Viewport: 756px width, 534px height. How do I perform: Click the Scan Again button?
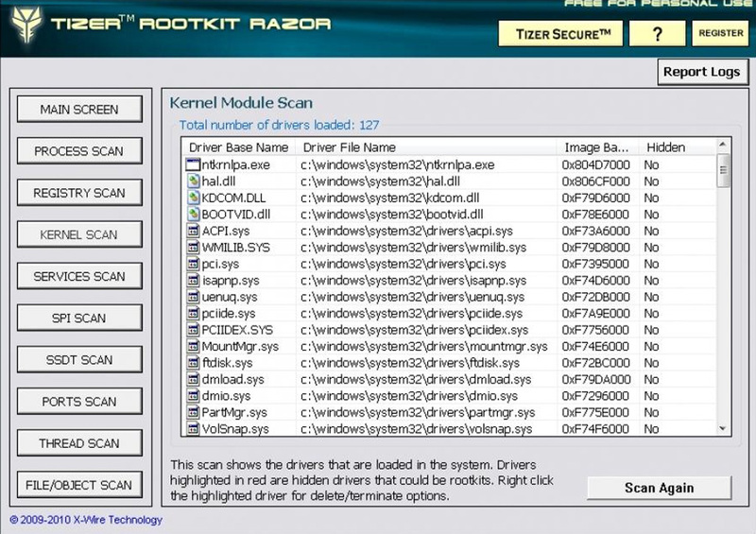tap(659, 488)
